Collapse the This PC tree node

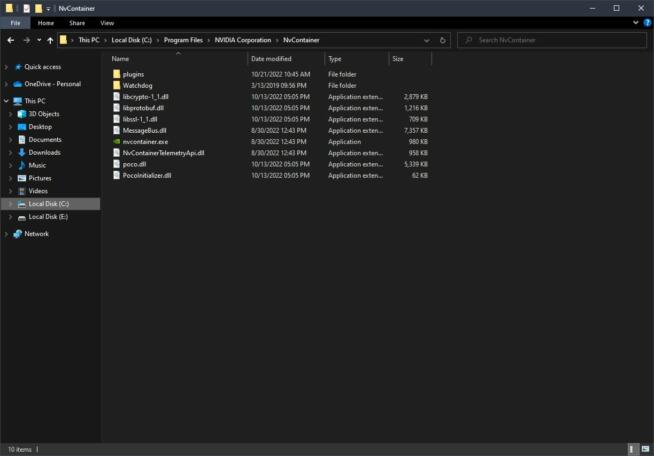(6, 101)
